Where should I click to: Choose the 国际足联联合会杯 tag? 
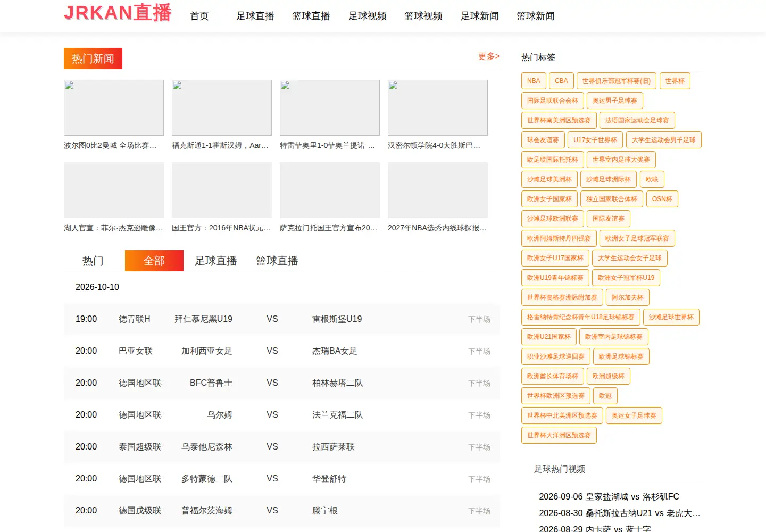553,101
